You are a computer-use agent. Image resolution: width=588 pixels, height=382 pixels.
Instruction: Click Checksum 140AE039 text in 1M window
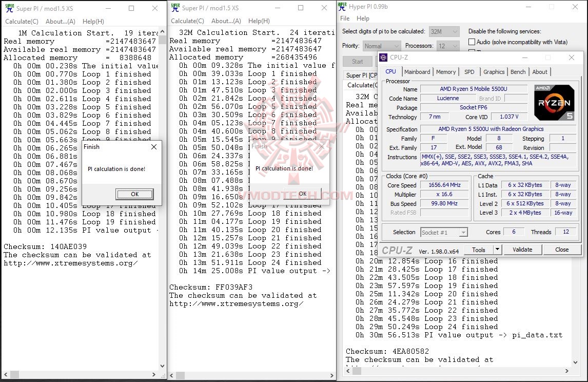click(x=45, y=246)
